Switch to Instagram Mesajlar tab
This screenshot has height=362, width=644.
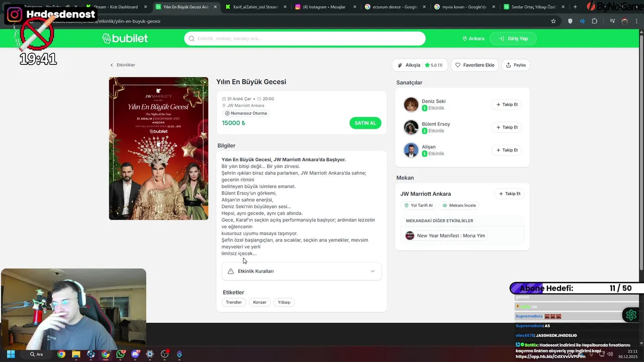point(324,7)
